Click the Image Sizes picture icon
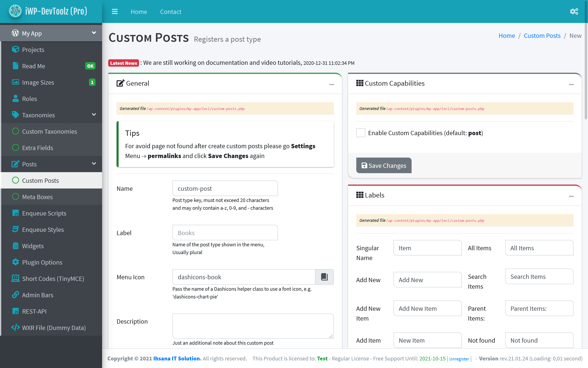The width and height of the screenshot is (588, 368). [15, 82]
